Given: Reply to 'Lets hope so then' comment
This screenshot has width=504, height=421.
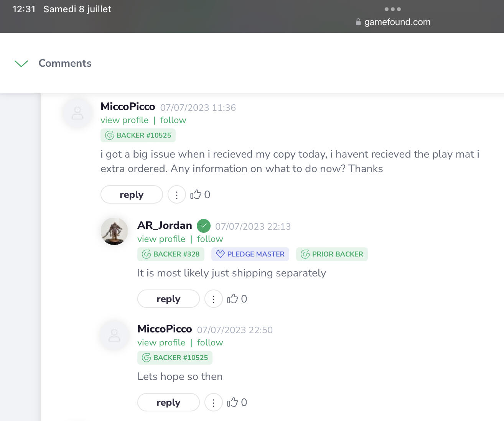Looking at the screenshot, I should 168,403.
